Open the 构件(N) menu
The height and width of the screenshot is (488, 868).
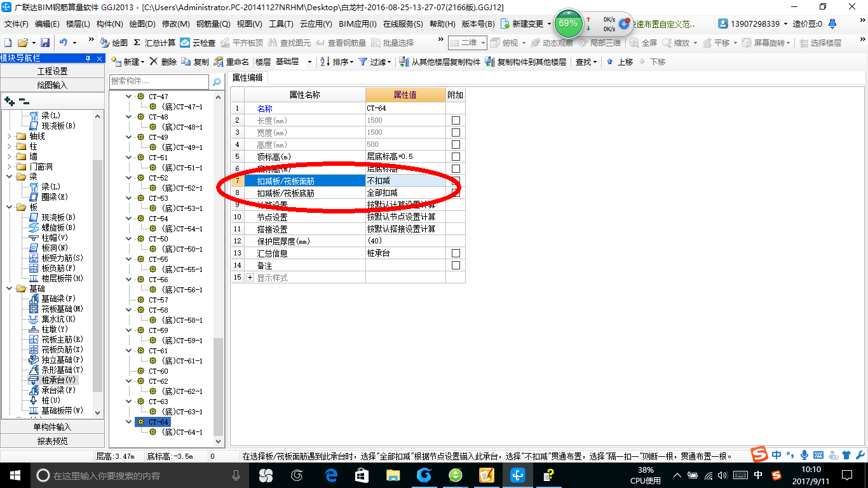click(x=109, y=24)
